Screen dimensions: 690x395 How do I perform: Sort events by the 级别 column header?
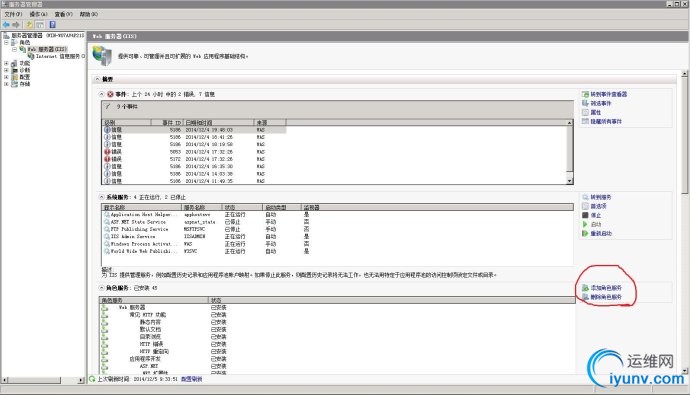tap(127, 123)
